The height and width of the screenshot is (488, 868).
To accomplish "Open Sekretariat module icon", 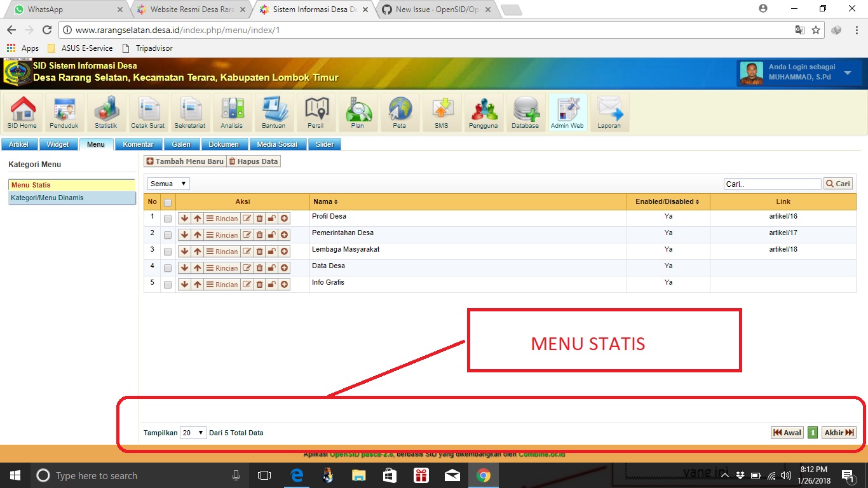I will point(190,112).
